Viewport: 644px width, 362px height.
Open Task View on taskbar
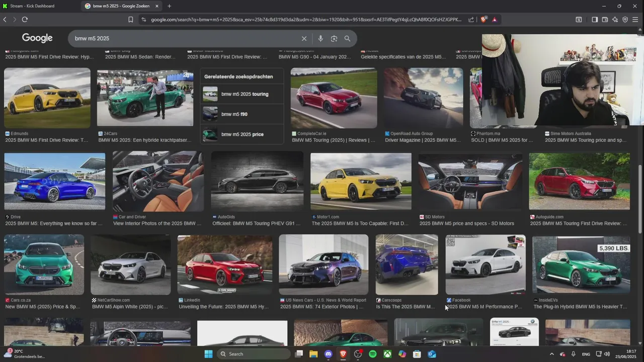click(299, 354)
